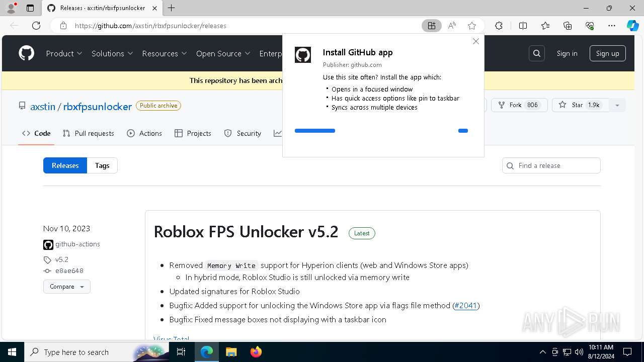This screenshot has width=644, height=362.
Task: Open tab actions menu icon
Action: tap(30, 8)
